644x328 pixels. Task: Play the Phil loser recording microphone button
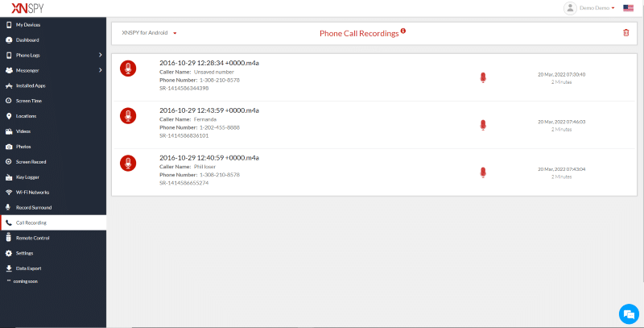point(128,163)
